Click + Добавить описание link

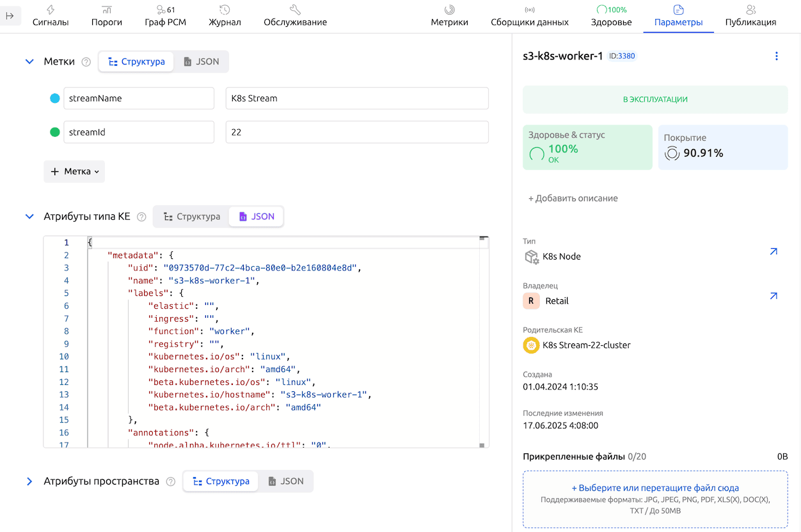click(x=573, y=198)
